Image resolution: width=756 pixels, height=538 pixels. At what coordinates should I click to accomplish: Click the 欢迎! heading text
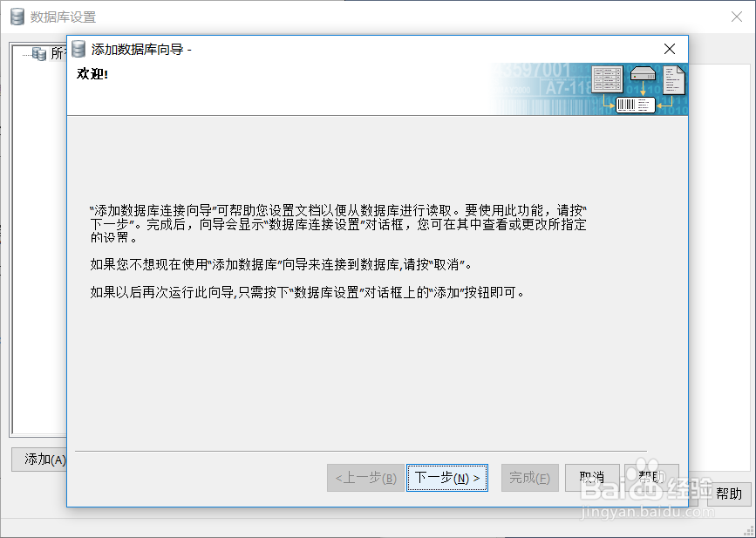point(92,74)
